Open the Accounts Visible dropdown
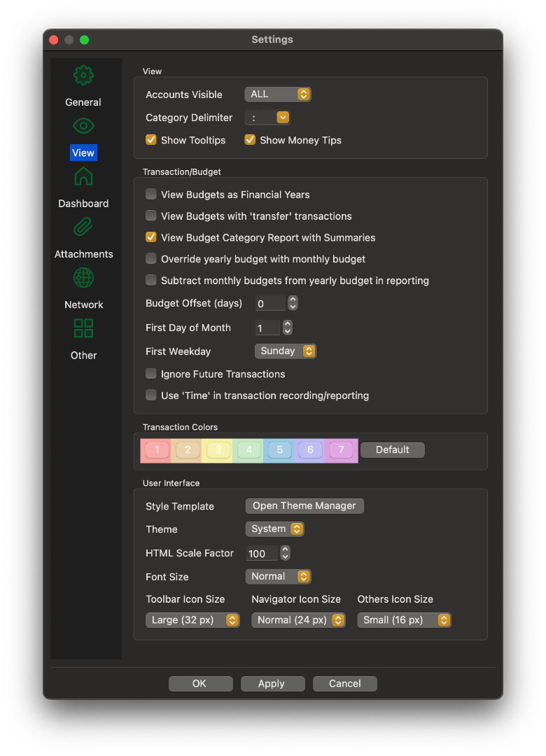 [x=277, y=94]
